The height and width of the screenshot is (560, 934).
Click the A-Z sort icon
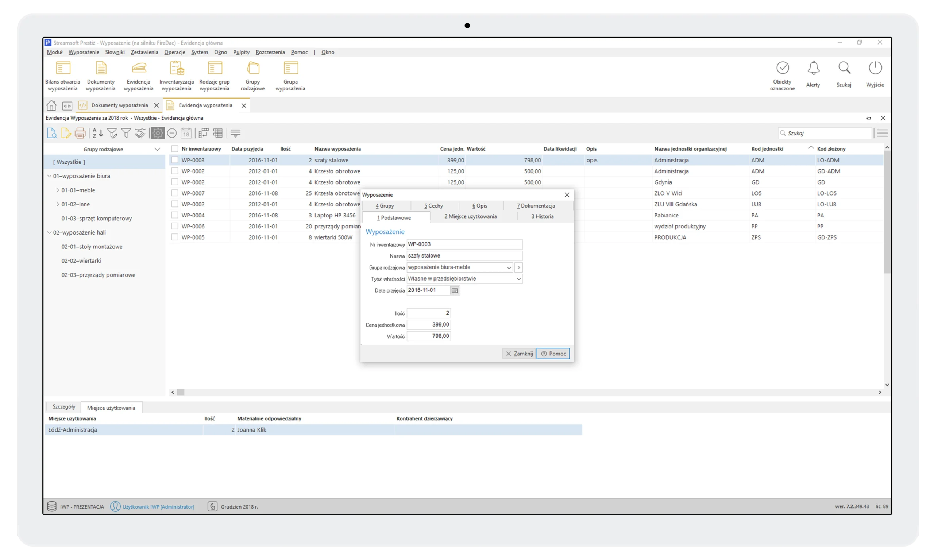click(x=97, y=133)
